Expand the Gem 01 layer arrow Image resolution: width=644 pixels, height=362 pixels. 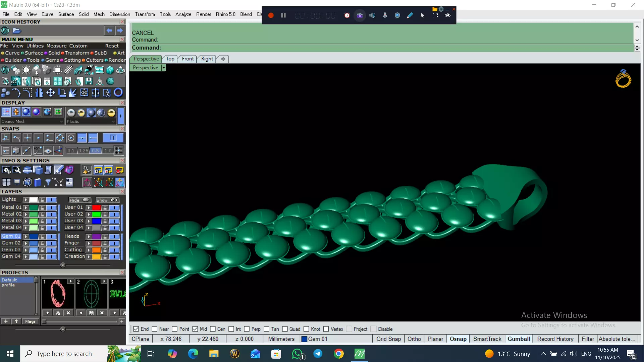point(25,237)
